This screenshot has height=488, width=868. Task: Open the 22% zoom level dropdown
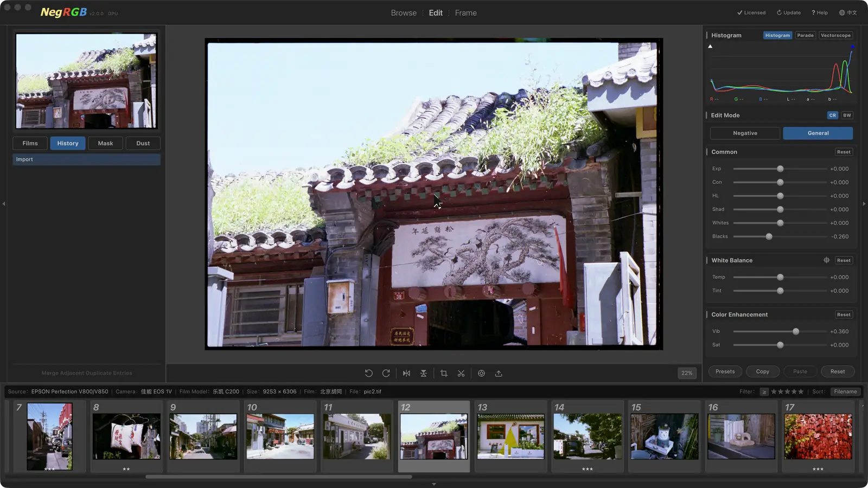[x=687, y=373]
